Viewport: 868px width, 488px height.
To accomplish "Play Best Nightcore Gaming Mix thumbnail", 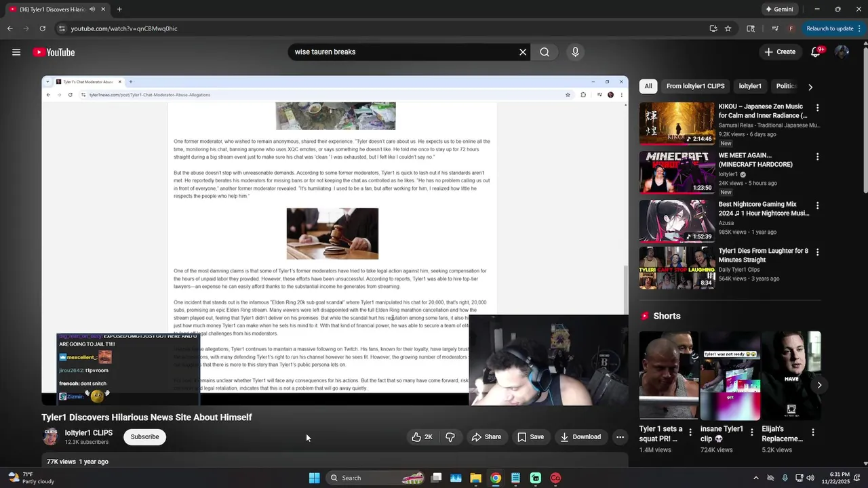I will (677, 221).
